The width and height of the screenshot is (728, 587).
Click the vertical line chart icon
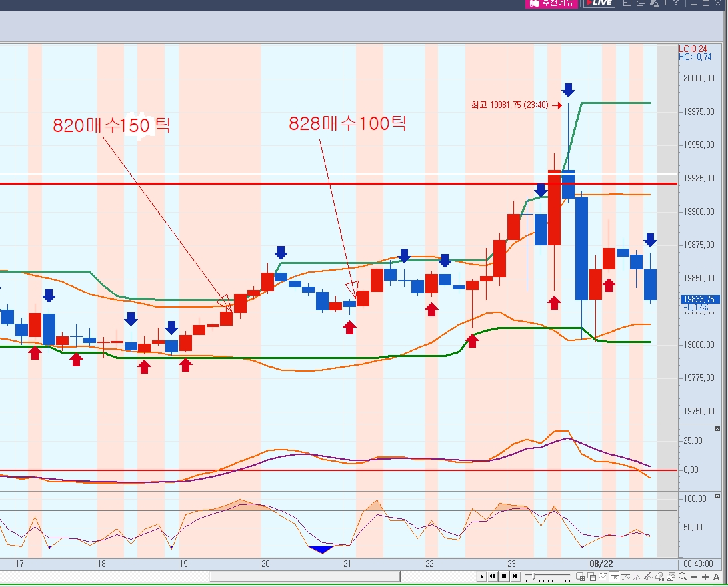[x=637, y=577]
